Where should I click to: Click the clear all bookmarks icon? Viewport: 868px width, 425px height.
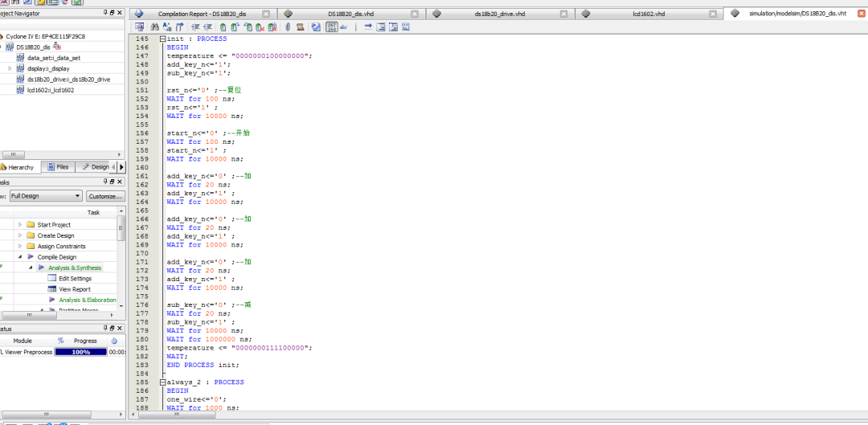tap(272, 27)
